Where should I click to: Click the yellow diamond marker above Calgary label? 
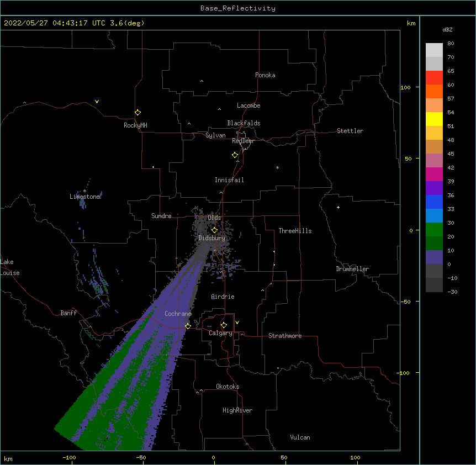click(224, 325)
